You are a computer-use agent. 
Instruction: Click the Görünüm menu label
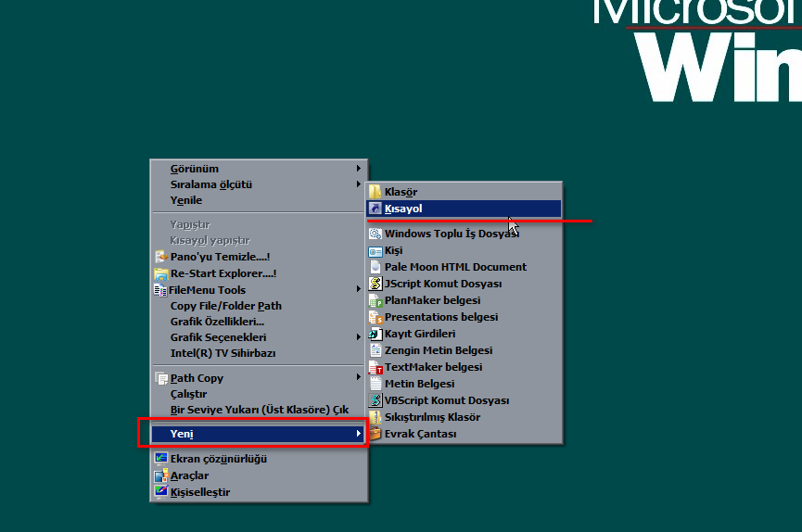tap(195, 169)
